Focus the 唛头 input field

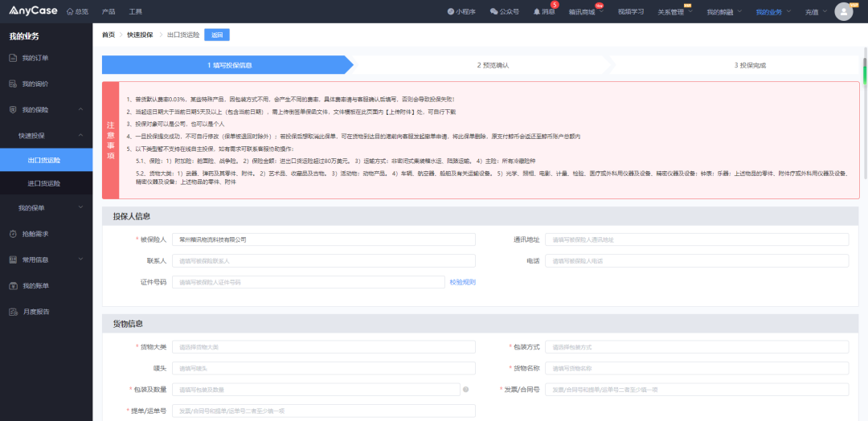pyautogui.click(x=324, y=369)
